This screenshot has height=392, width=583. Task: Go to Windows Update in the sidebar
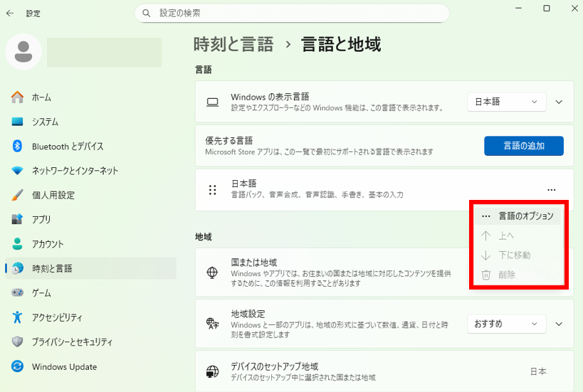[x=64, y=366]
